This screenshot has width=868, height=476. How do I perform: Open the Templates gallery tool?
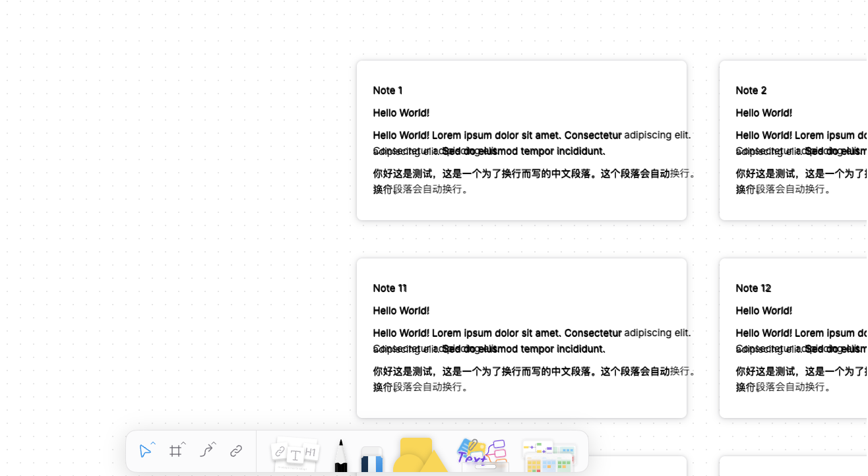click(549, 456)
